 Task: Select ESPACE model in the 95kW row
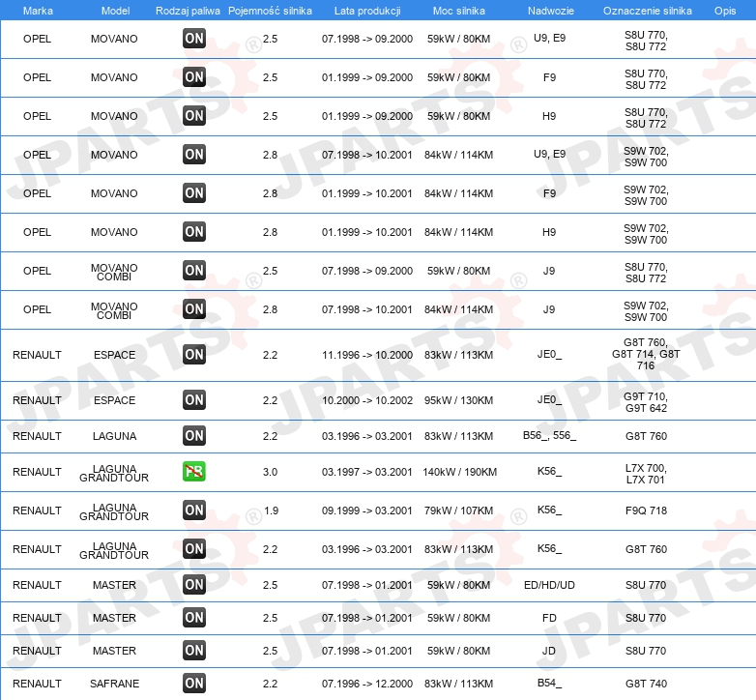click(x=114, y=400)
